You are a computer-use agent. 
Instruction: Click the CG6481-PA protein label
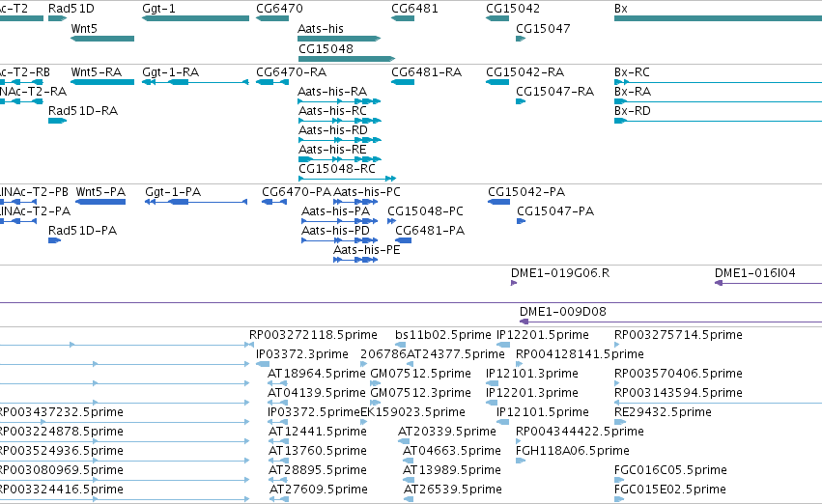[430, 231]
